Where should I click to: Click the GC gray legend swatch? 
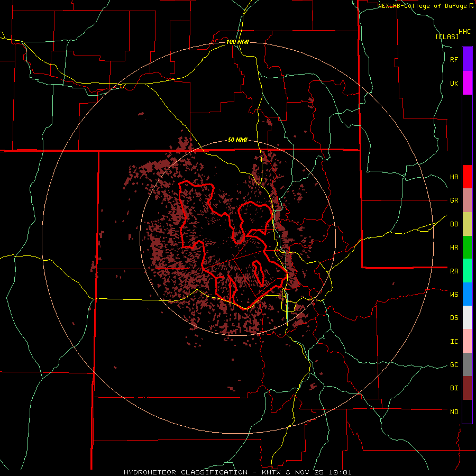click(467, 364)
